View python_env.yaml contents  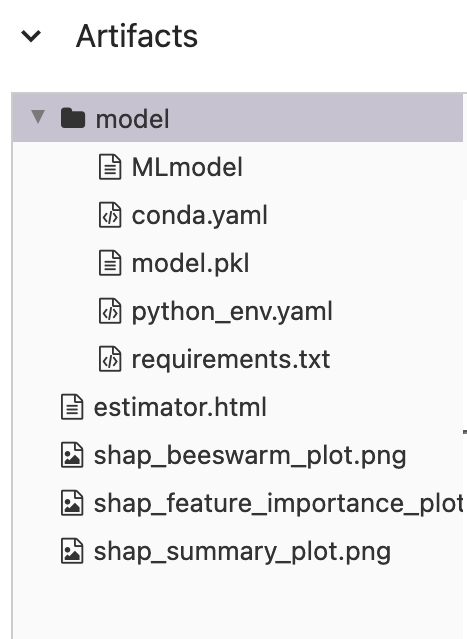tap(232, 312)
